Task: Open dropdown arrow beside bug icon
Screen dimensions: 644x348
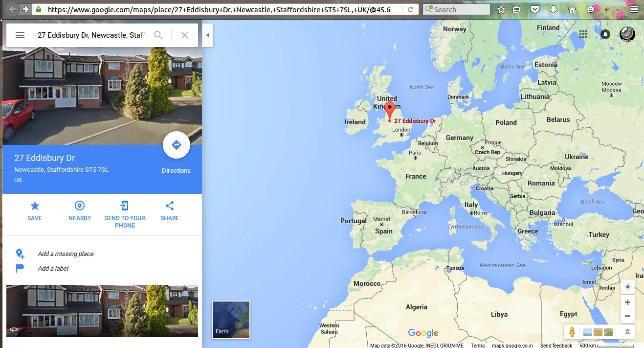Action: coord(617,9)
